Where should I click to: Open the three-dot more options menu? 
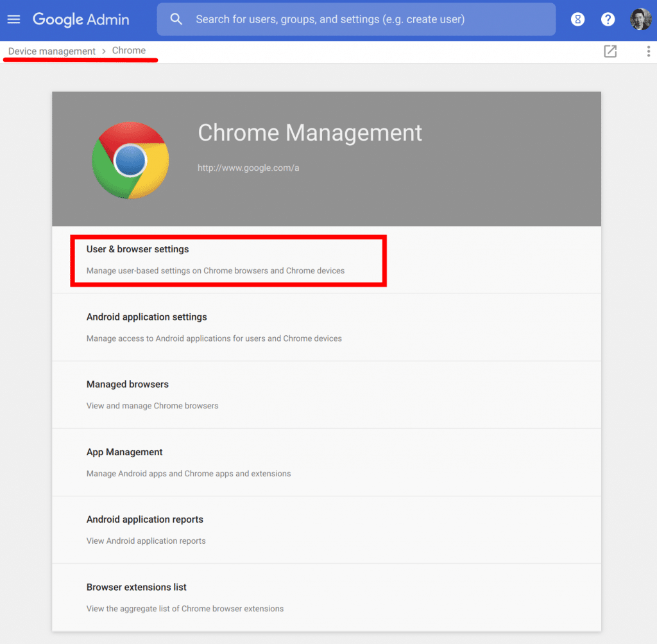648,51
